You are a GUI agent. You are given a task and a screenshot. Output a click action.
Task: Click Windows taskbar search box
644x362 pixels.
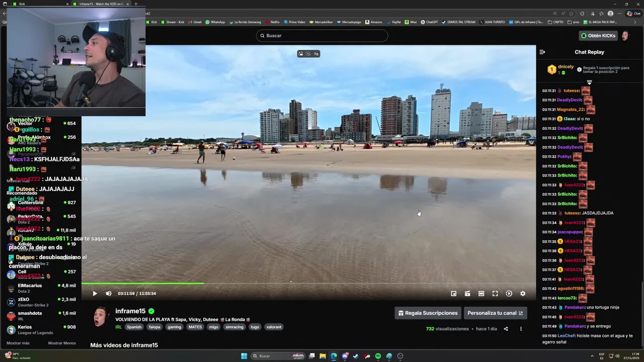click(278, 356)
